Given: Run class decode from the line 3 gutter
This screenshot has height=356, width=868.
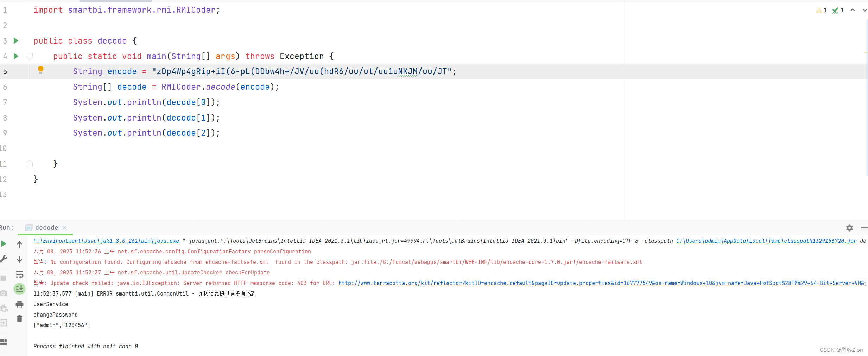Looking at the screenshot, I should pos(16,41).
